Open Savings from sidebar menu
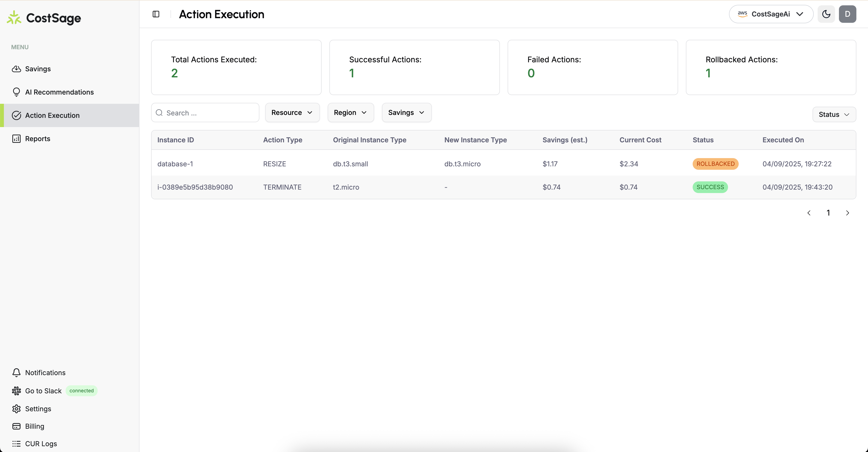The height and width of the screenshot is (452, 868). [x=38, y=69]
